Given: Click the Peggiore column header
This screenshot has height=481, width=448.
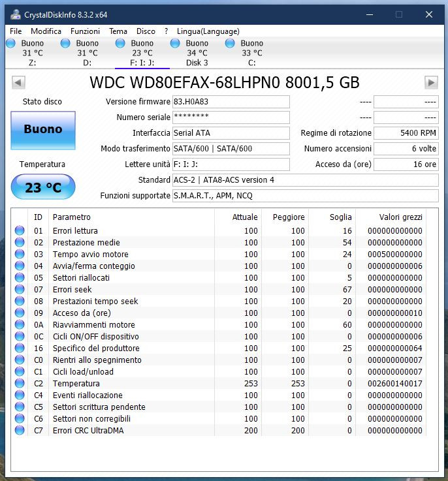Looking at the screenshot, I should pos(285,217).
